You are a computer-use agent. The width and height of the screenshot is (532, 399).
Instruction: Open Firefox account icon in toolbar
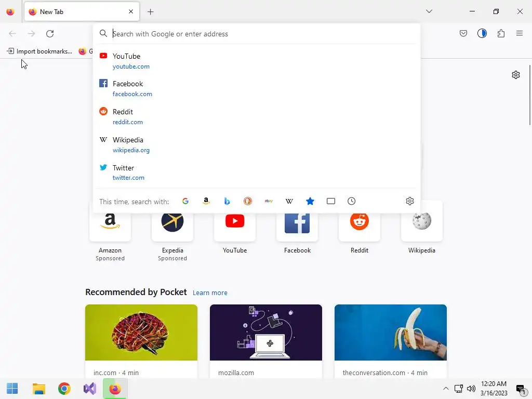click(482, 33)
